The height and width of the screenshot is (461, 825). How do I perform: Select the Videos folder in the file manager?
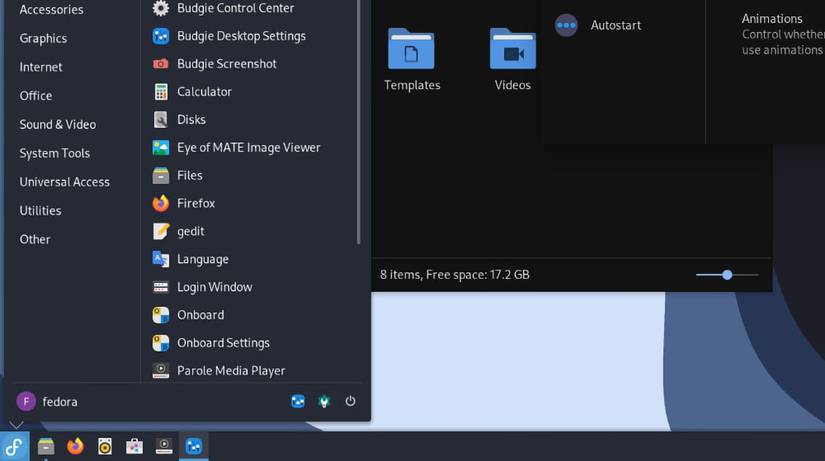click(x=512, y=59)
